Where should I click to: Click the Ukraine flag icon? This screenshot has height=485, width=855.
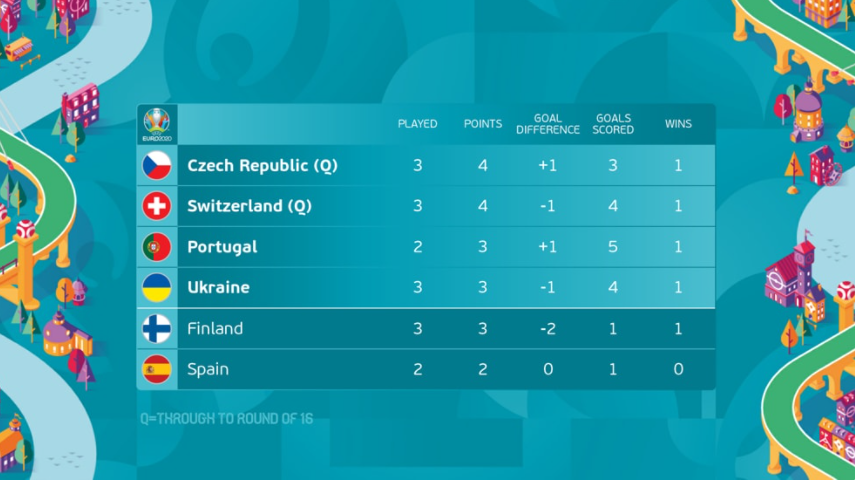click(x=157, y=288)
